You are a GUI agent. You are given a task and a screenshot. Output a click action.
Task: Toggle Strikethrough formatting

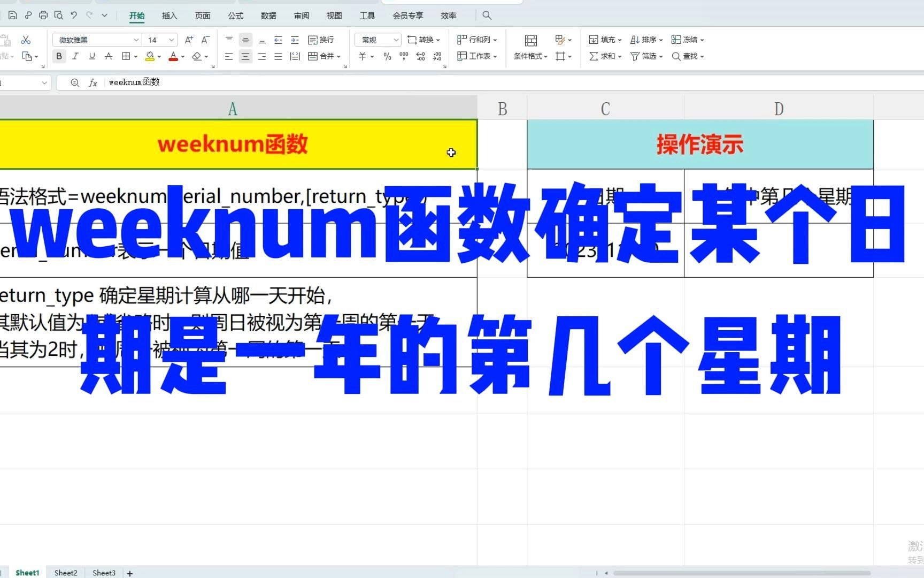[109, 56]
